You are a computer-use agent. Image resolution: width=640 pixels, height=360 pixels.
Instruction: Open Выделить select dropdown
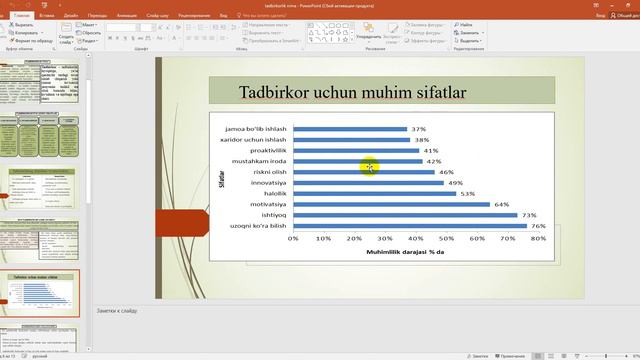468,41
